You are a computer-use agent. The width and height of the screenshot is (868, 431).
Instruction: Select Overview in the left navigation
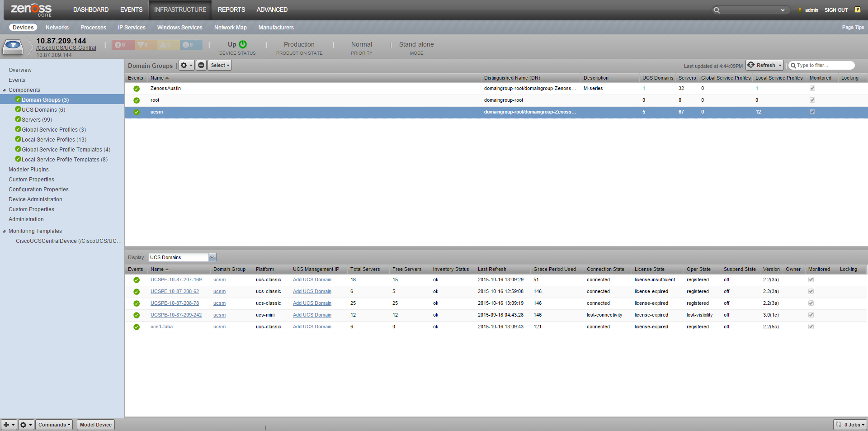pos(20,70)
